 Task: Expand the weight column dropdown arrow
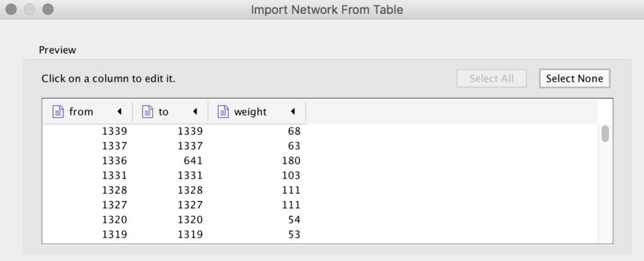point(293,111)
